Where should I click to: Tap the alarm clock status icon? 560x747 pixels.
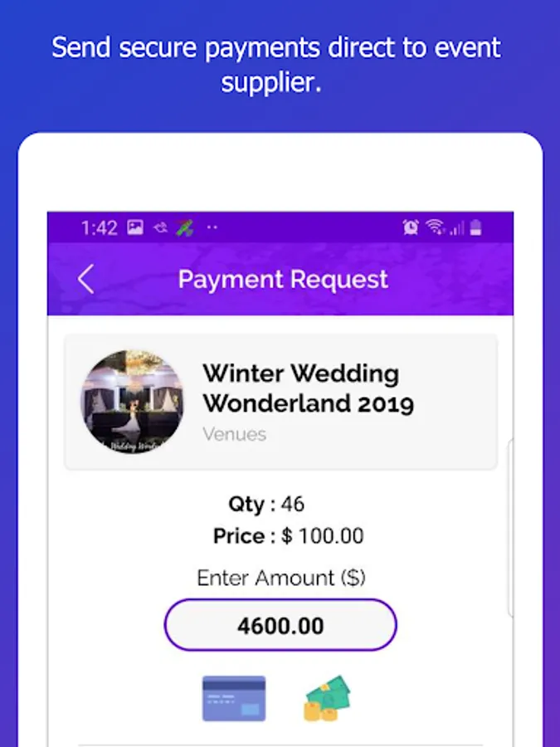411,227
